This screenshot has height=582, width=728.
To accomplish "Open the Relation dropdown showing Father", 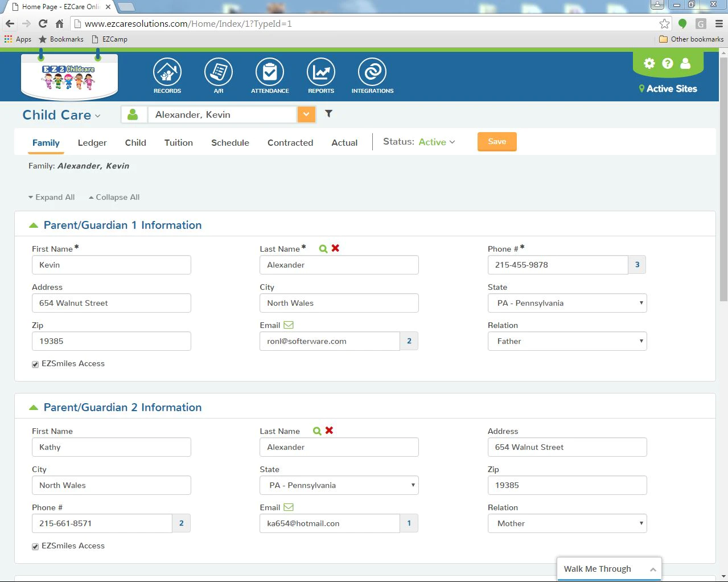I will pyautogui.click(x=567, y=341).
